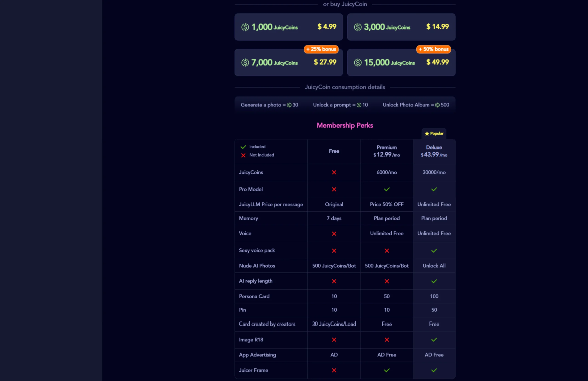
Task: Click the star icon on the Popular badge
Action: [x=427, y=134]
